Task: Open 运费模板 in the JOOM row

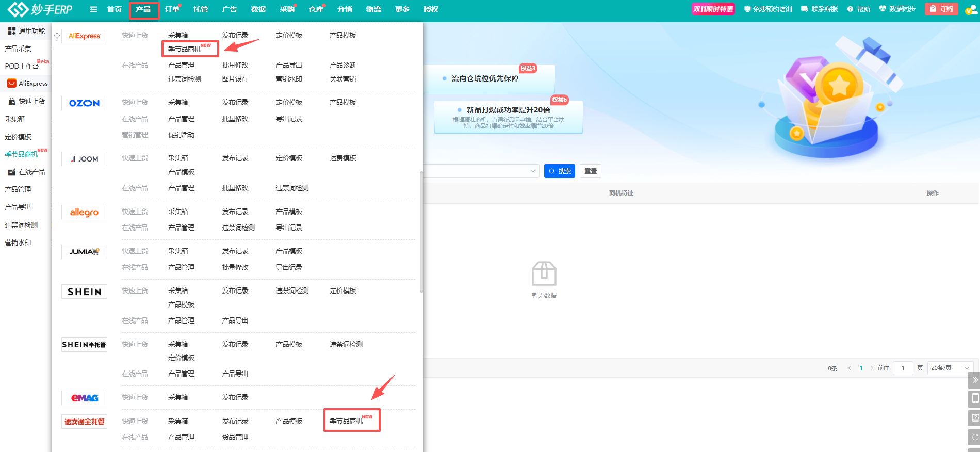Action: point(343,158)
